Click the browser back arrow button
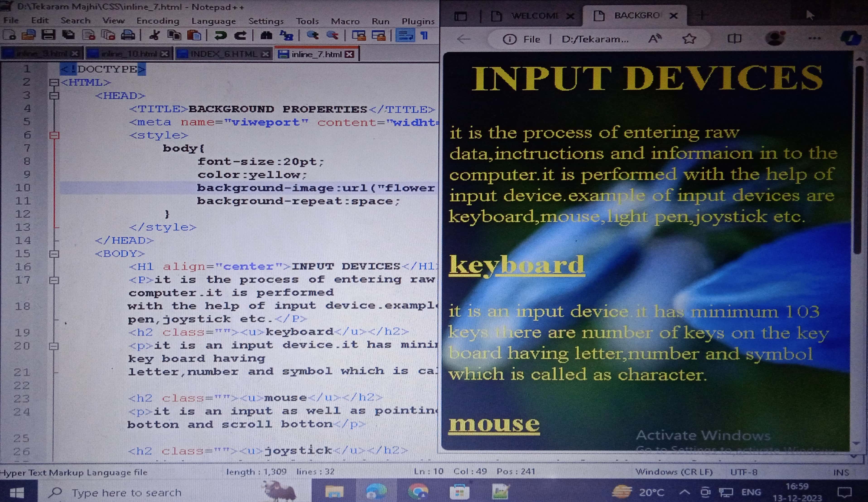Image resolution: width=868 pixels, height=502 pixels. point(464,39)
